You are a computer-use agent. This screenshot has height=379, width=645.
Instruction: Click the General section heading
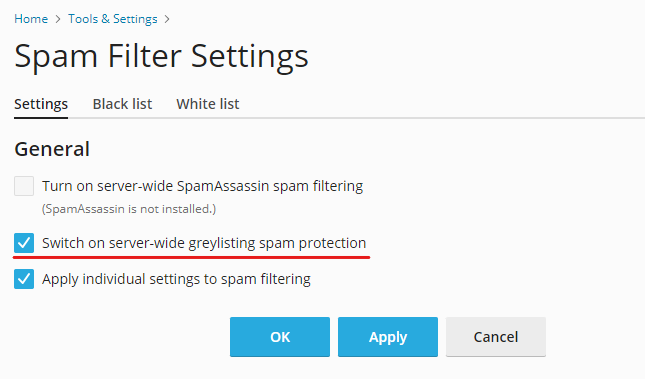pyautogui.click(x=52, y=149)
